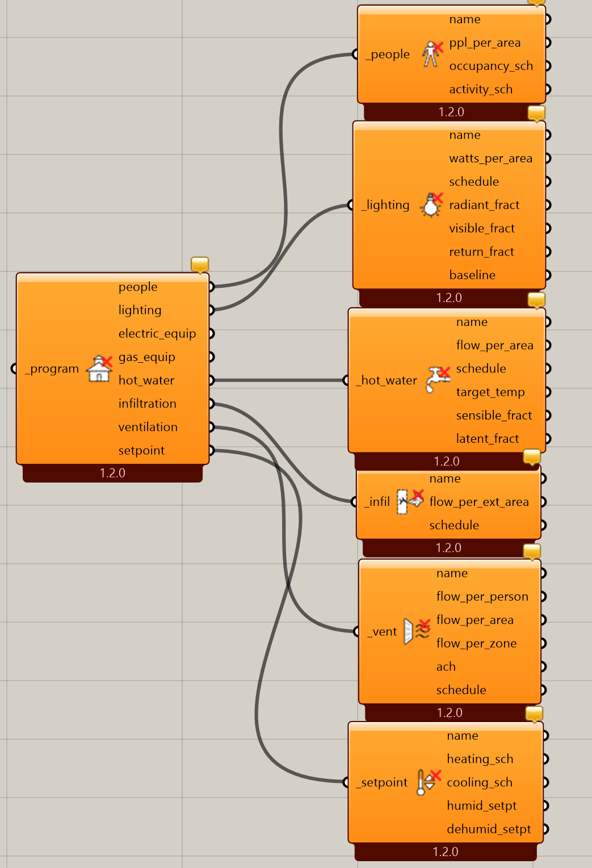Select the radiant_fract output

click(484, 205)
